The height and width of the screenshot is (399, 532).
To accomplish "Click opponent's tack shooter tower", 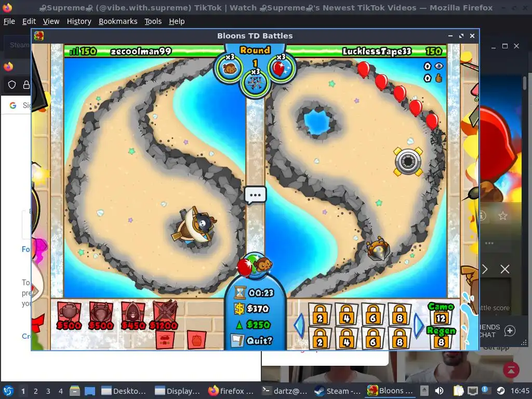I will click(x=408, y=162).
